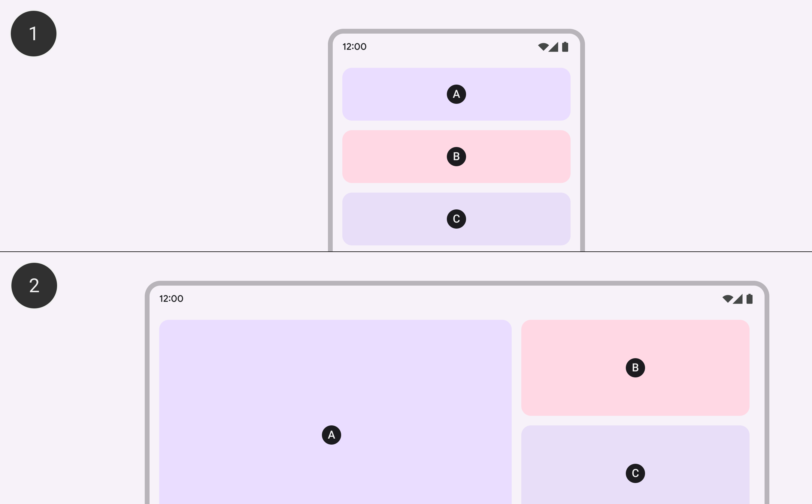Select panel A in portrait layout
Screen dimensions: 812x504
tap(456, 94)
